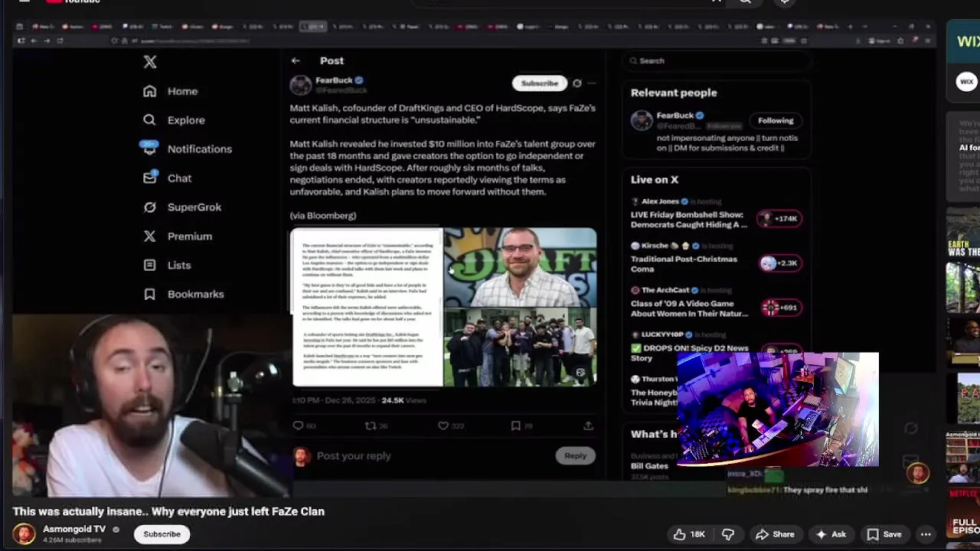Open FearBuck profile name on post
980x551 pixels.
[x=334, y=80]
